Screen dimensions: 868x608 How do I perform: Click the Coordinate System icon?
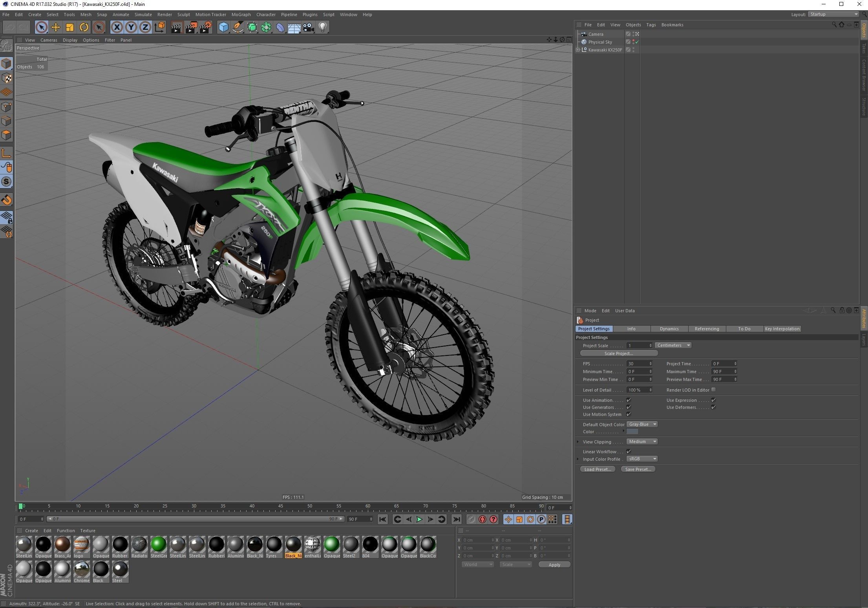160,27
